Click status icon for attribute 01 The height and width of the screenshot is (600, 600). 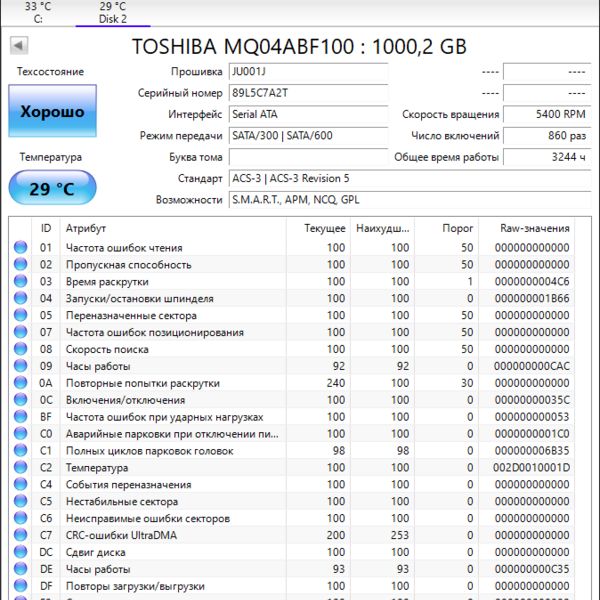click(x=21, y=247)
